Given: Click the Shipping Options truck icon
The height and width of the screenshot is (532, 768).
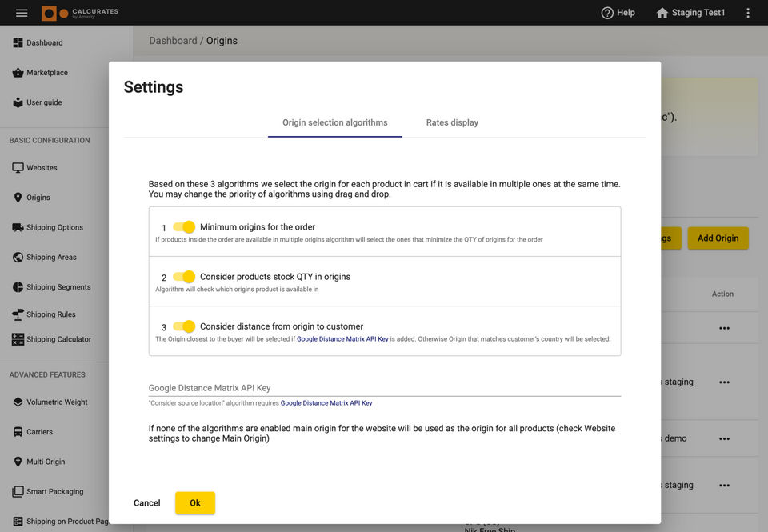Looking at the screenshot, I should [x=18, y=227].
